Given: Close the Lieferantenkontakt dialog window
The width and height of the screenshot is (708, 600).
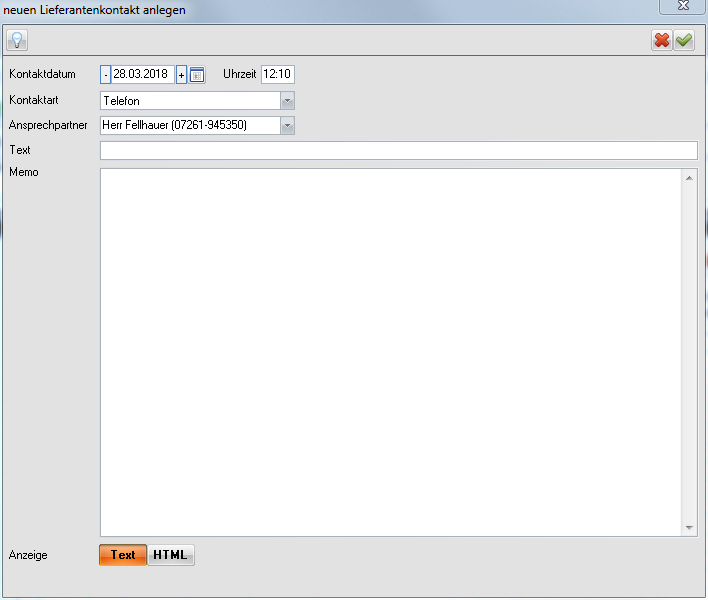Looking at the screenshot, I should [683, 6].
